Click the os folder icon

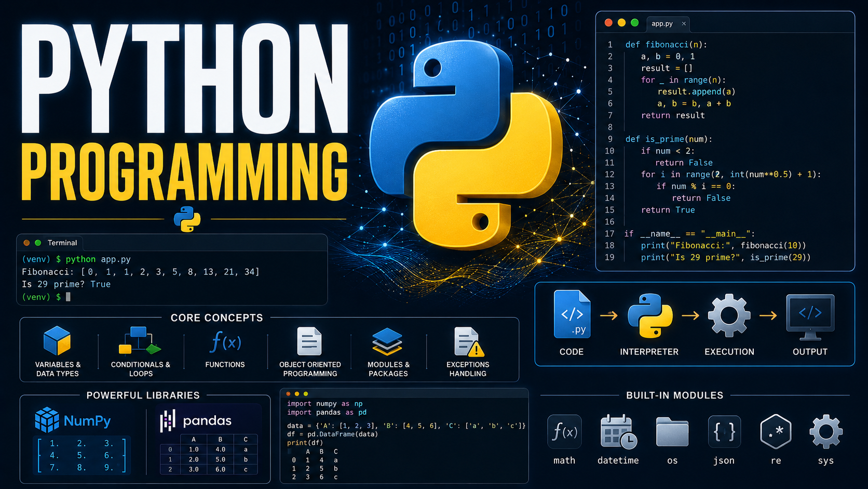[672, 432]
